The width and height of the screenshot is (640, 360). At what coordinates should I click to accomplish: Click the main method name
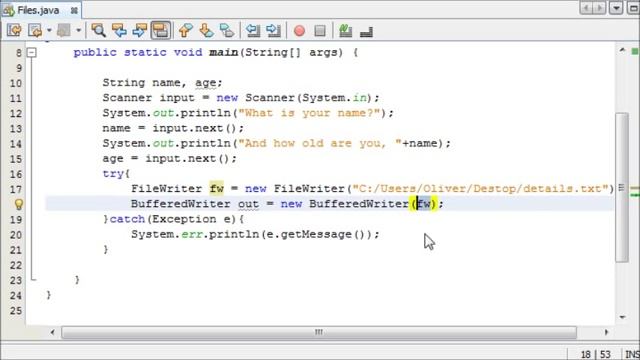coord(224,52)
